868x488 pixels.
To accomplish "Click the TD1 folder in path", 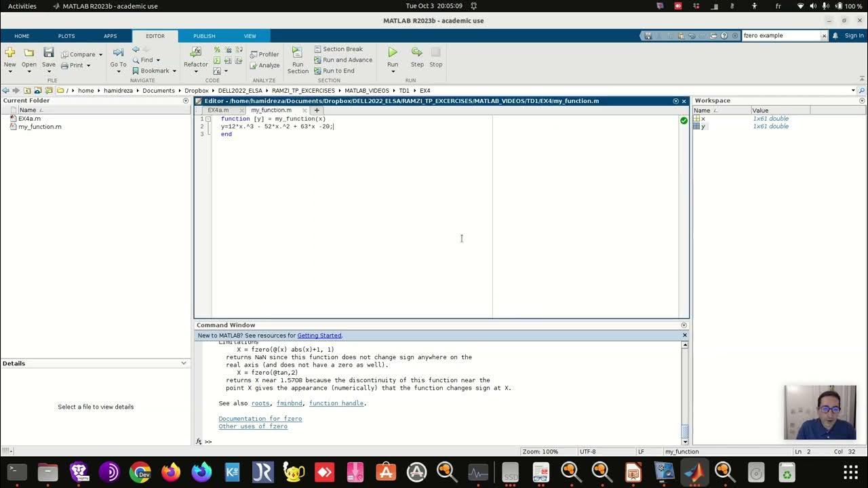I will click(404, 90).
